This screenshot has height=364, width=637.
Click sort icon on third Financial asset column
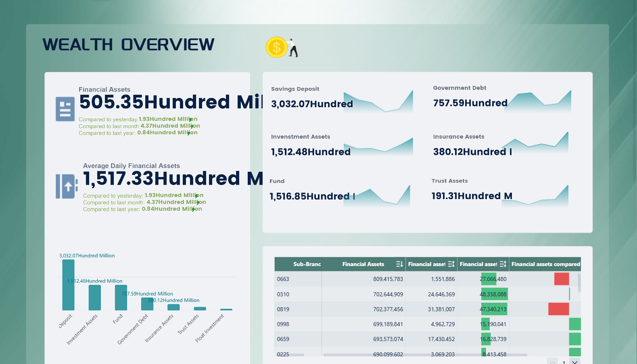click(503, 264)
